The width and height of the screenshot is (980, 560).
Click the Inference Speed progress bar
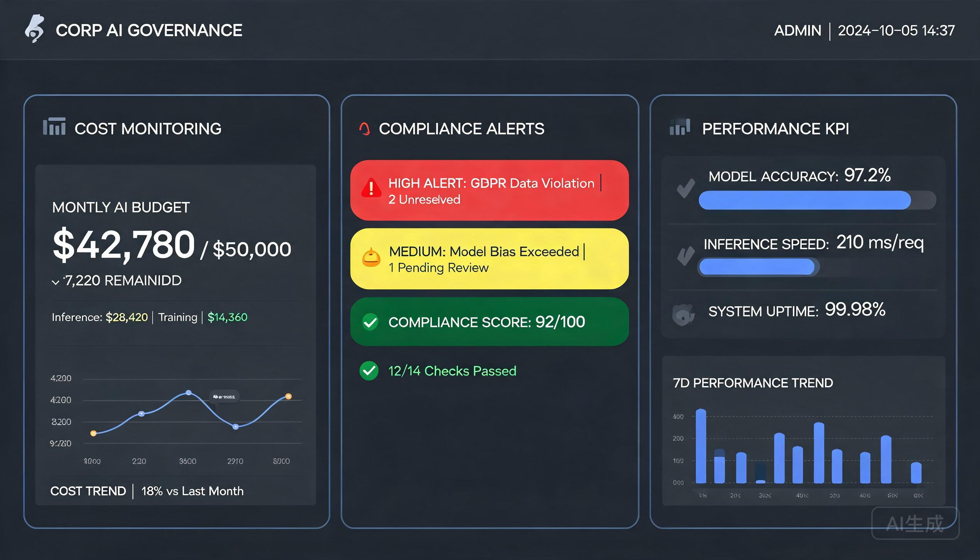(758, 267)
